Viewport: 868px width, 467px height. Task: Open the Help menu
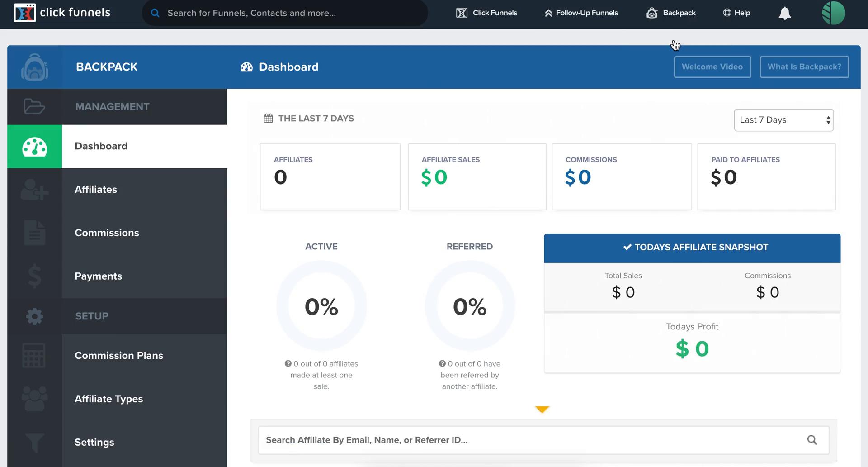click(x=736, y=13)
